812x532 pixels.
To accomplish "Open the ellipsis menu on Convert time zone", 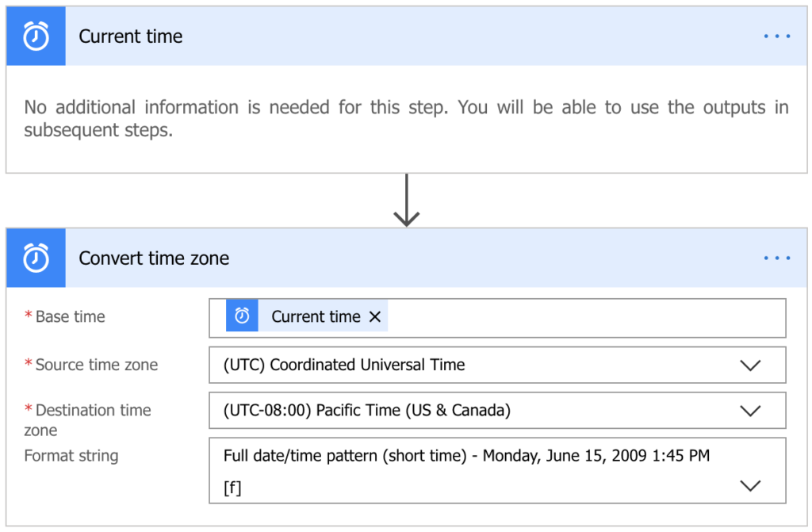I will 776,258.
